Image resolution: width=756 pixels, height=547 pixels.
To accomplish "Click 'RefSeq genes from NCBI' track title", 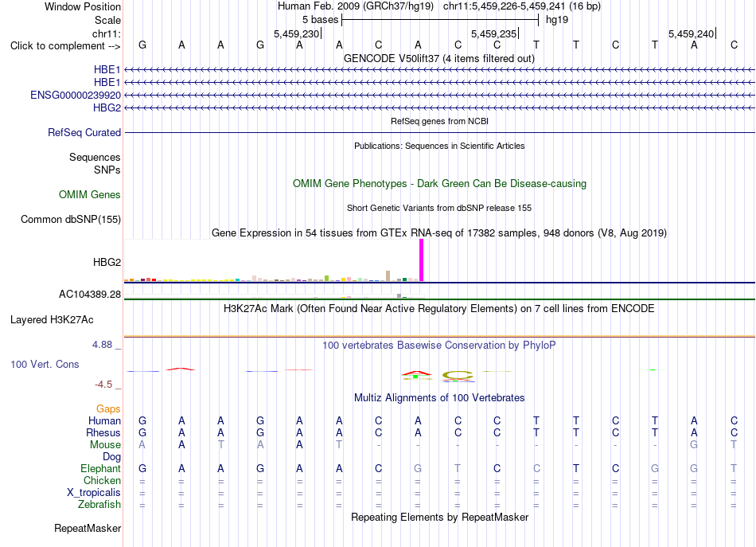I will [x=440, y=121].
